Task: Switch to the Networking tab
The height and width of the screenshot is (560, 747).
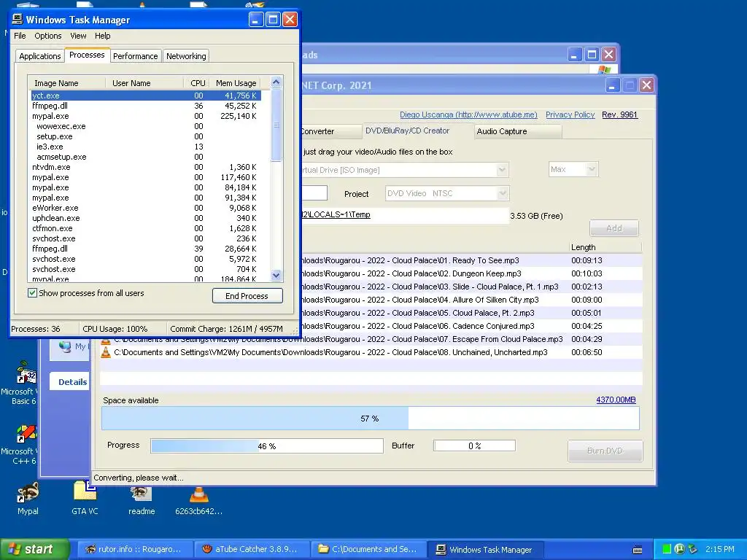Action: click(x=186, y=56)
